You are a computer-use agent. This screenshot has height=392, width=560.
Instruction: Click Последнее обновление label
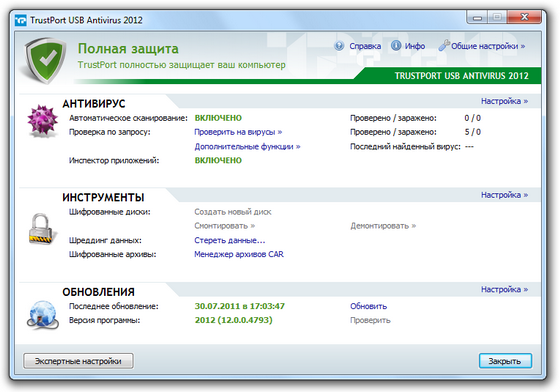point(114,306)
